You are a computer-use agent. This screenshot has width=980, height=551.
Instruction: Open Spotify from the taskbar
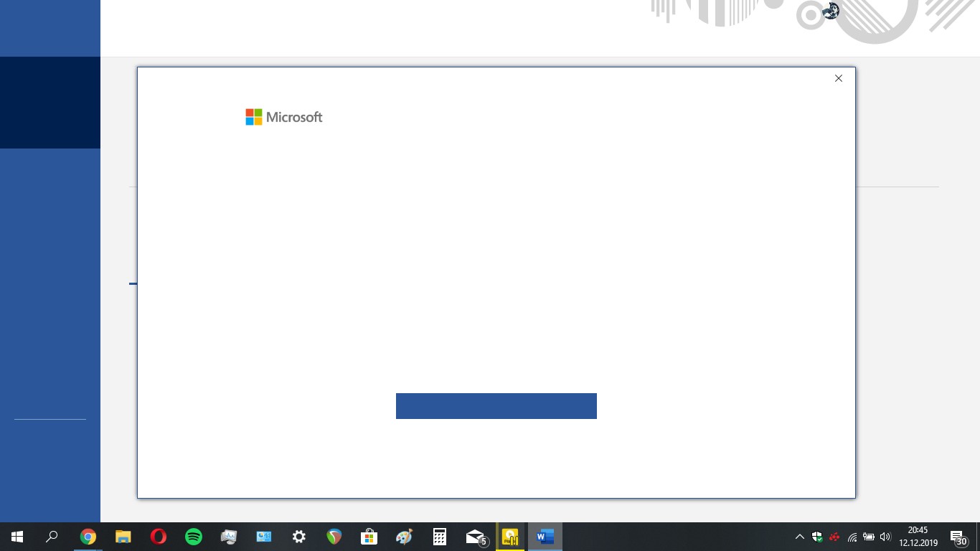coord(193,537)
